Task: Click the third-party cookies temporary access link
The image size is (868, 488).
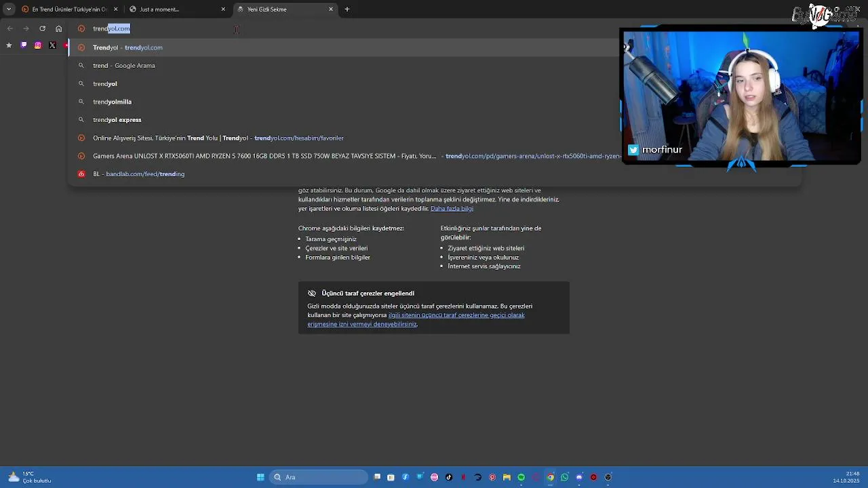Action: 416,319
